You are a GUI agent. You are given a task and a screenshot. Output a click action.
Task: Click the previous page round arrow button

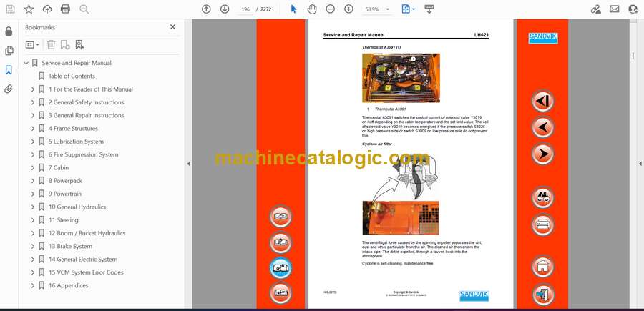(x=542, y=127)
